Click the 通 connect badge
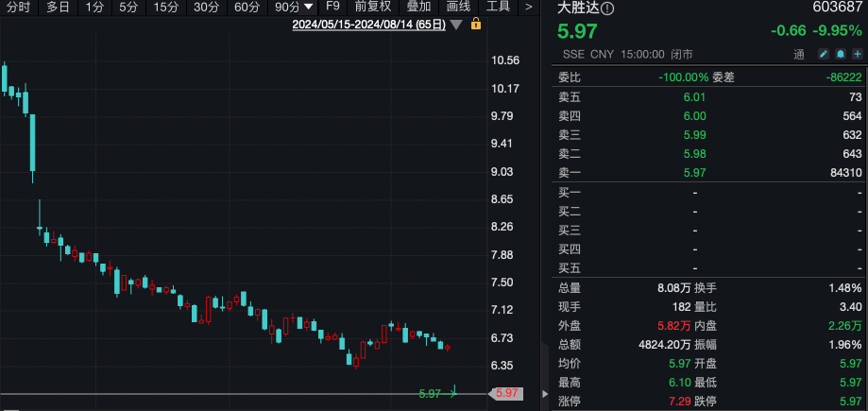 click(x=798, y=54)
